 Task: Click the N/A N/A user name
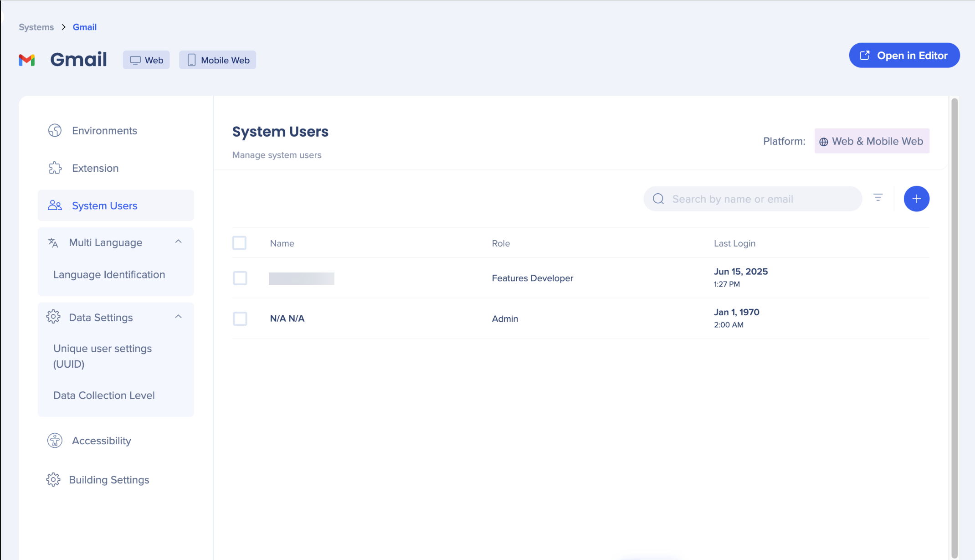pos(287,319)
